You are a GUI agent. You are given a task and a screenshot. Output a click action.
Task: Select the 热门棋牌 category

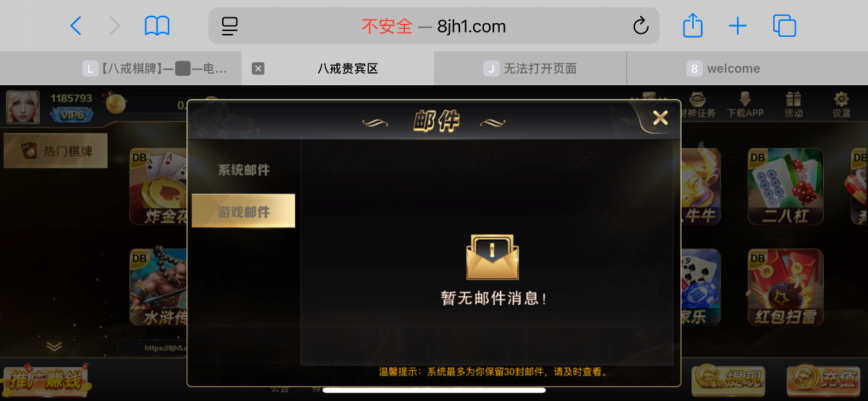[x=56, y=151]
